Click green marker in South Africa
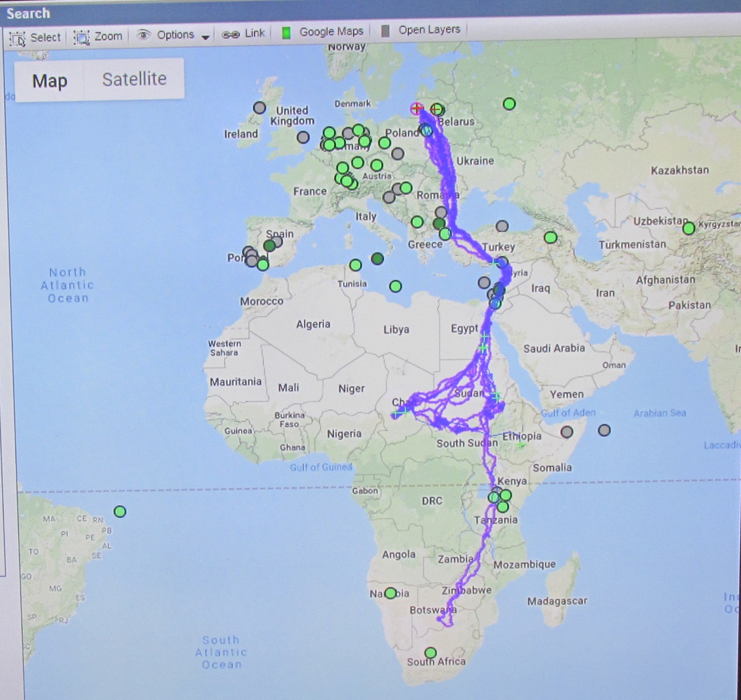Image resolution: width=741 pixels, height=700 pixels. 430,653
